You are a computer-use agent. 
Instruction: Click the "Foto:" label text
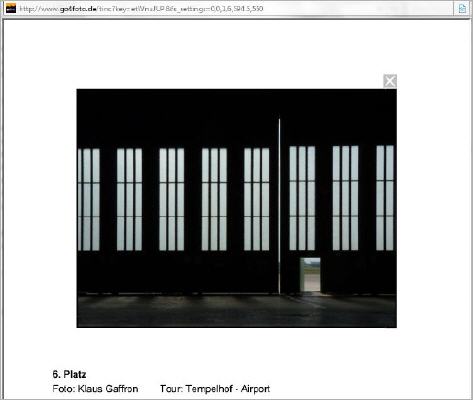pos(64,389)
